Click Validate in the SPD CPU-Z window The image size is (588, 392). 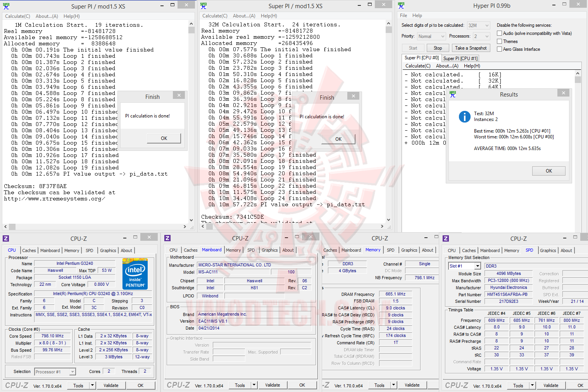pos(551,385)
